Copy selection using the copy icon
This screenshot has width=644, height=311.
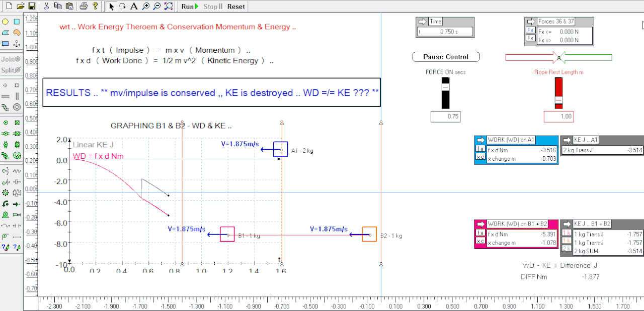point(58,6)
